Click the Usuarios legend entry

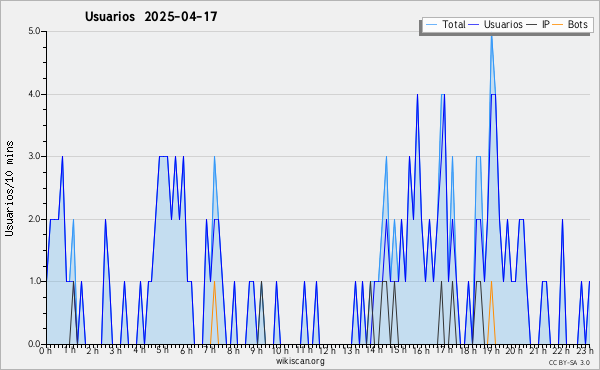click(x=496, y=24)
